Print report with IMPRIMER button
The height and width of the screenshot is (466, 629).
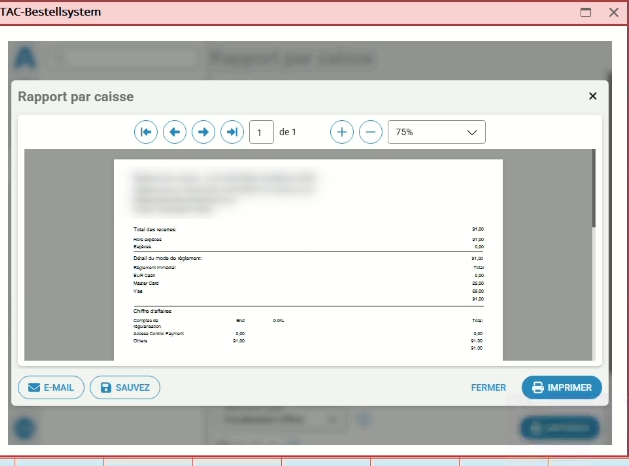[x=562, y=388]
